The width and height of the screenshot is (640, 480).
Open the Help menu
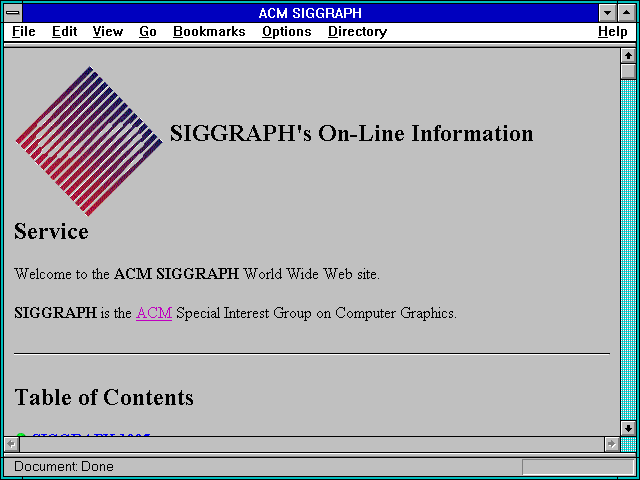(613, 32)
